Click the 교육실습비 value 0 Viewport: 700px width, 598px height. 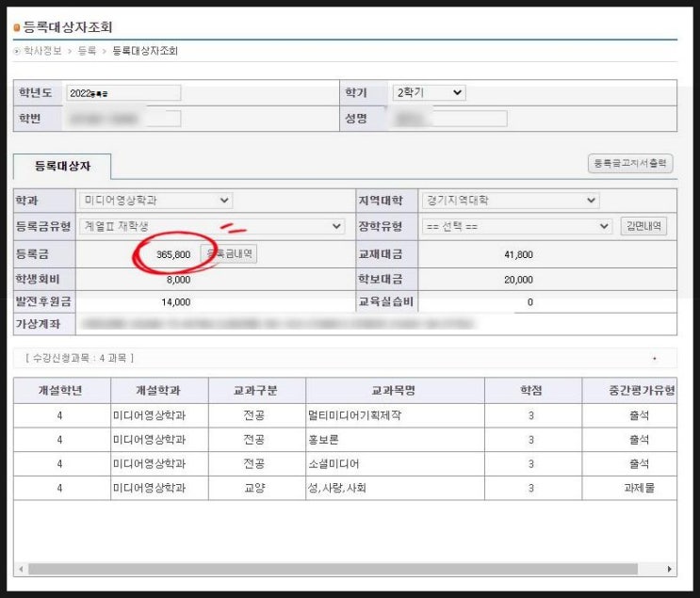pyautogui.click(x=529, y=302)
